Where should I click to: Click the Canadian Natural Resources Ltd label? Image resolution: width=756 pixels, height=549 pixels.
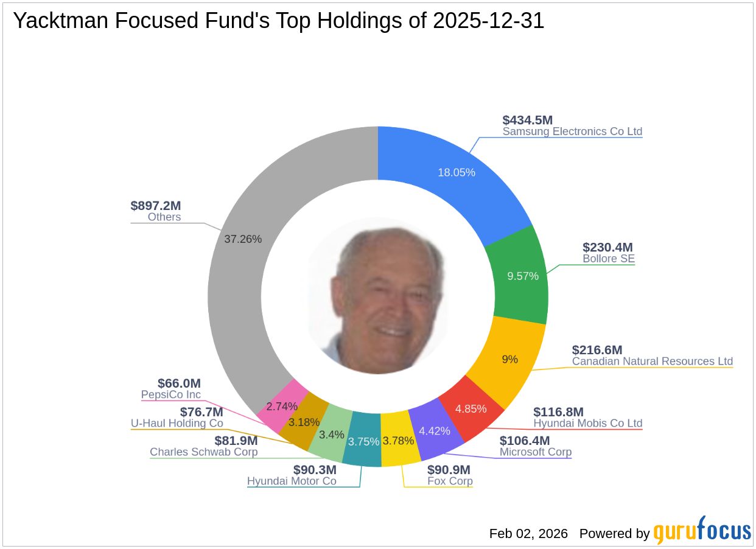coord(652,362)
